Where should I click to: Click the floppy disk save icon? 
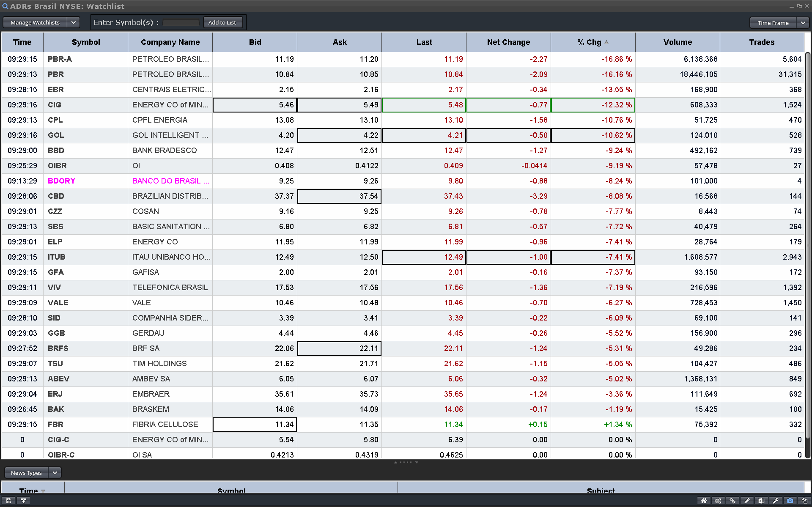8,501
